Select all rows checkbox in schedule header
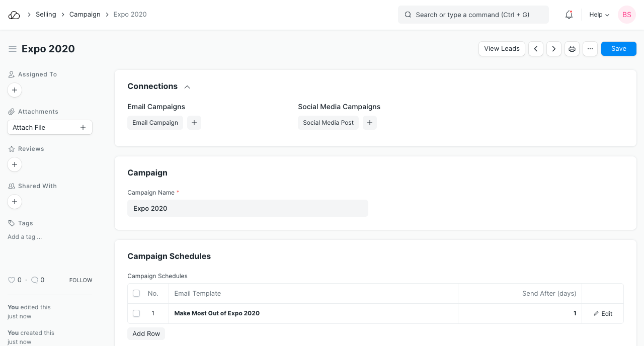Viewport: 644px width, 346px height. (x=136, y=293)
